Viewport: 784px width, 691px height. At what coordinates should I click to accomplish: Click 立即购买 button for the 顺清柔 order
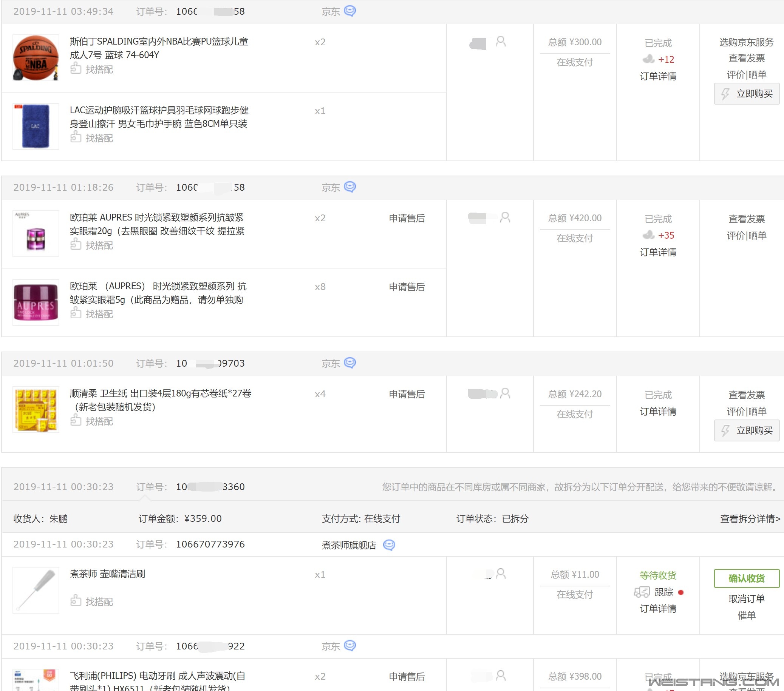[x=747, y=430]
